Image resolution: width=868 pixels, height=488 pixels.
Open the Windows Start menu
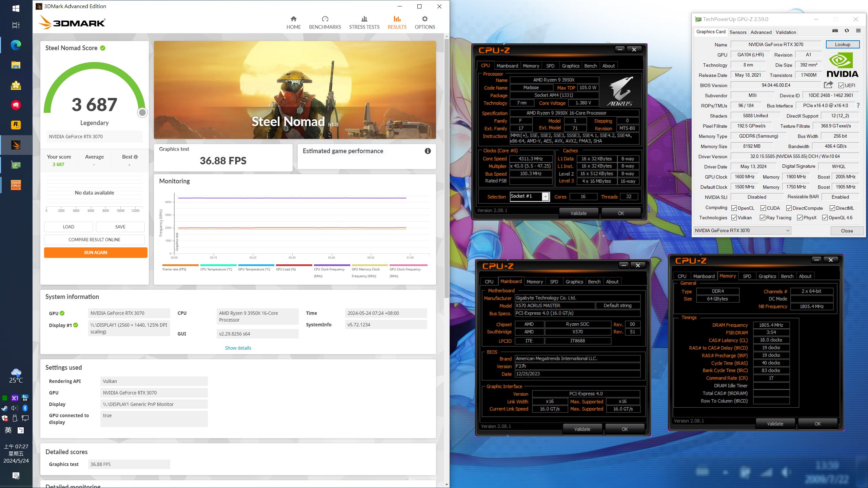click(x=16, y=8)
